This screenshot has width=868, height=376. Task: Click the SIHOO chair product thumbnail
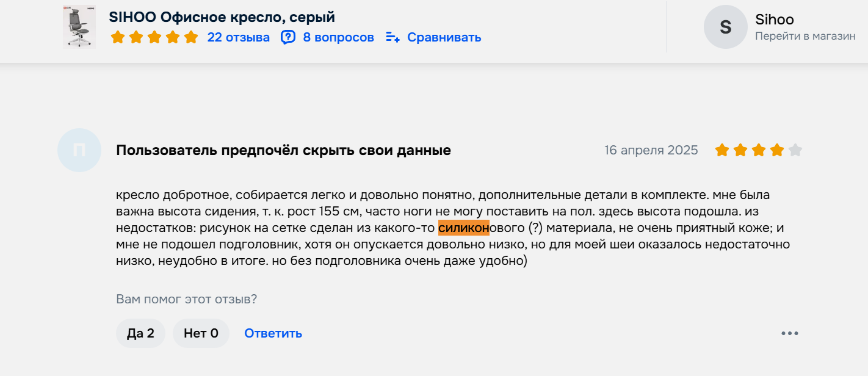click(x=79, y=27)
